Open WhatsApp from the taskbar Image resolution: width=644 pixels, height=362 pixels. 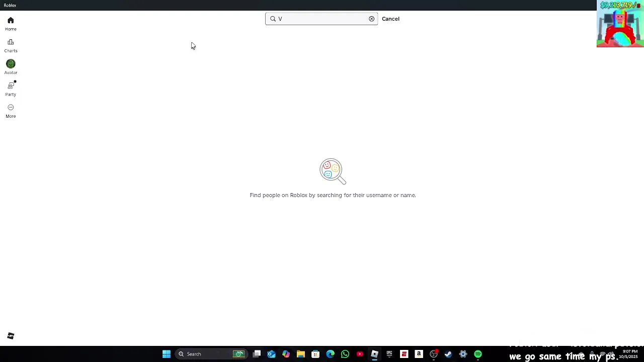pos(345,354)
